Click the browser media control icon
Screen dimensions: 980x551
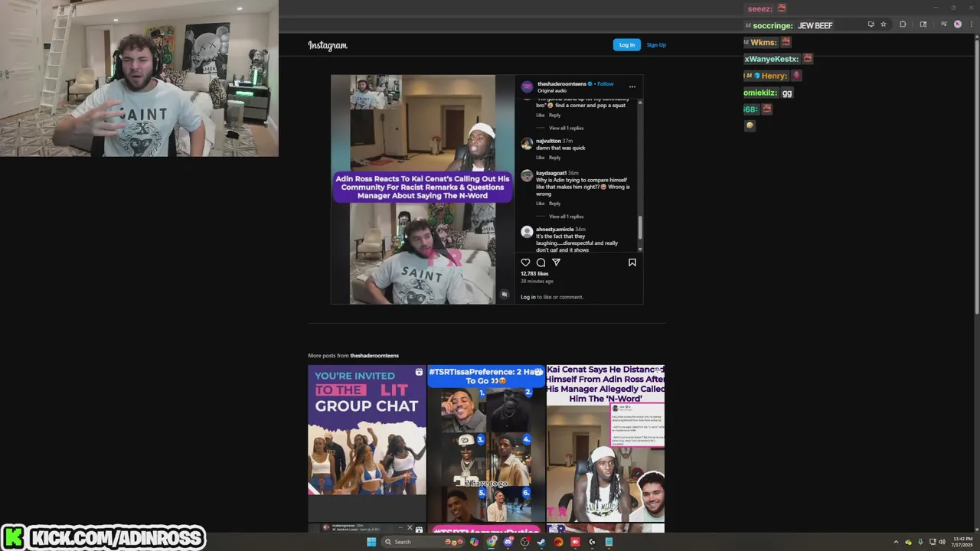944,24
